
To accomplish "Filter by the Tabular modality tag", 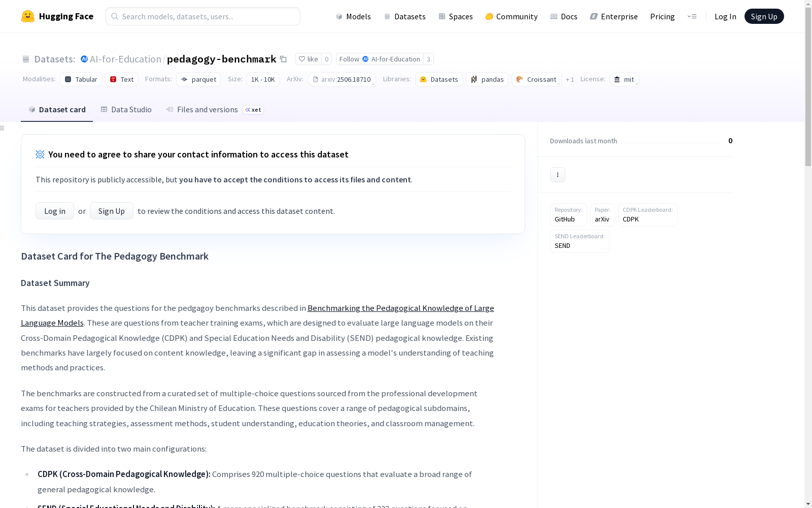I will [81, 79].
